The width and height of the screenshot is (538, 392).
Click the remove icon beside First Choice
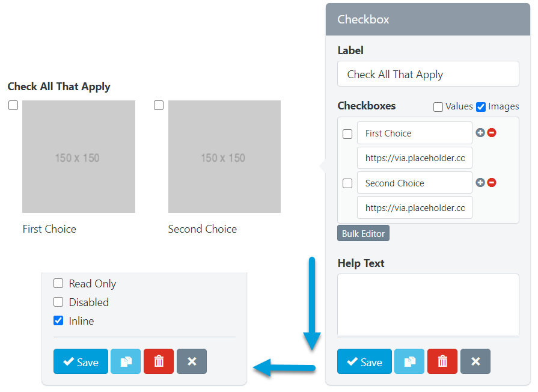[492, 133]
